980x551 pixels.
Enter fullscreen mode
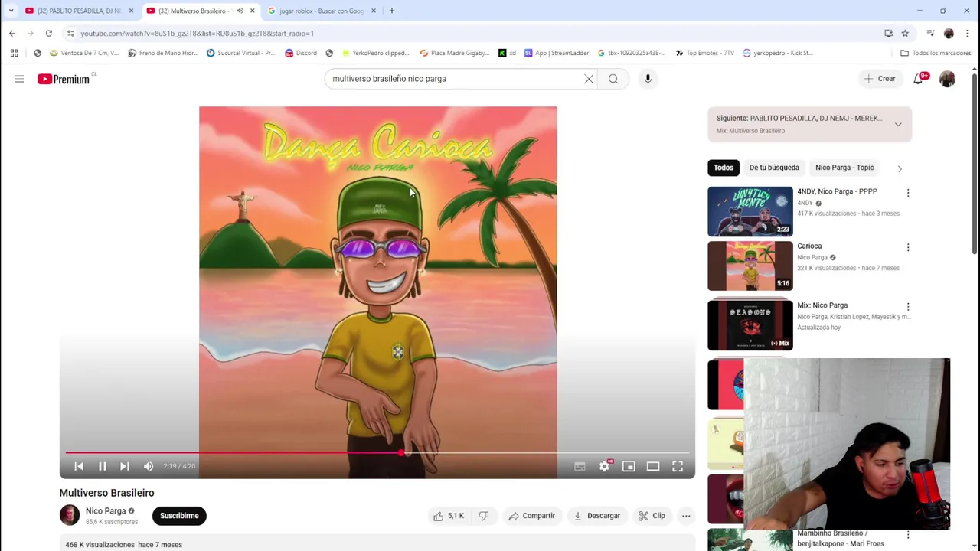pos(678,466)
